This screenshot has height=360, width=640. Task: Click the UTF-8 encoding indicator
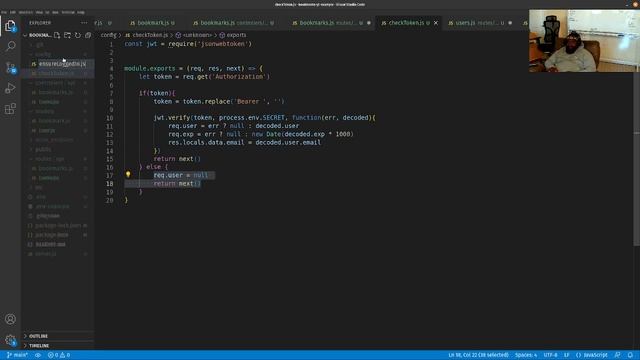tap(550, 355)
